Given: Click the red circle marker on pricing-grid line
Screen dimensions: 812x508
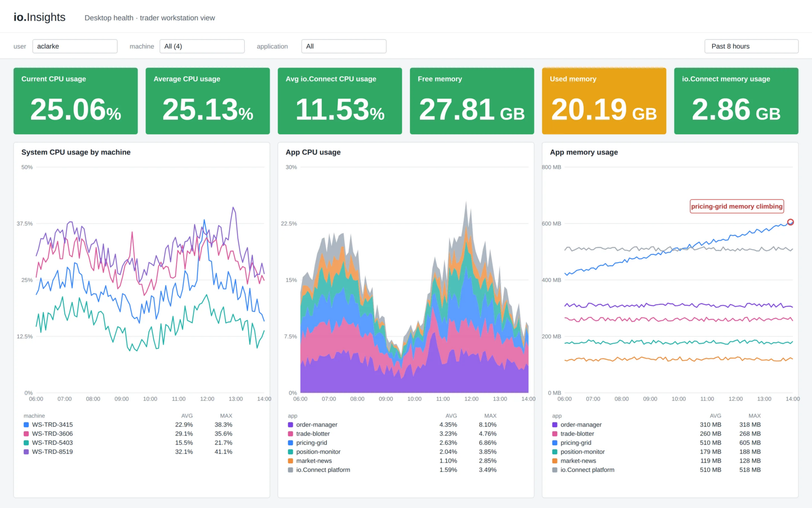Looking at the screenshot, I should pyautogui.click(x=790, y=222).
